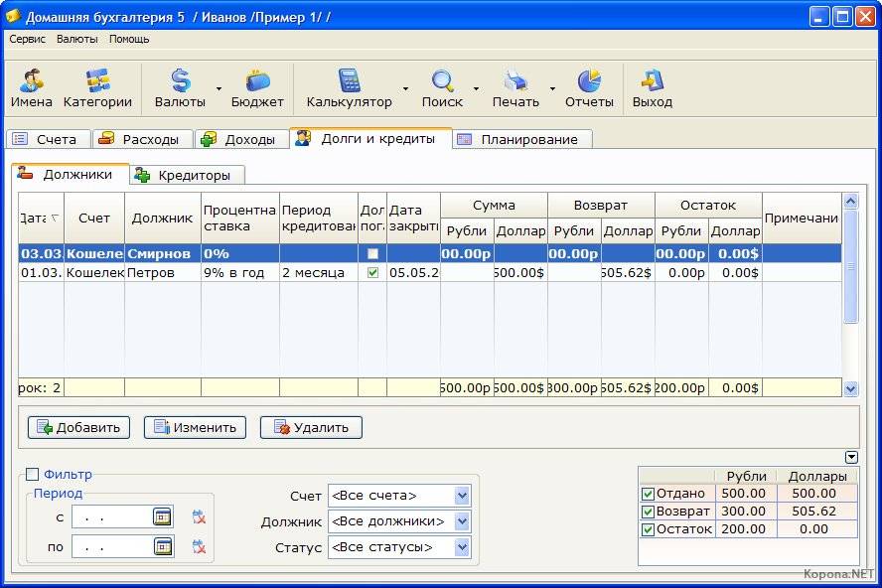
Task: Click the vertical scrollbar thumb of the table
Action: coord(850,267)
